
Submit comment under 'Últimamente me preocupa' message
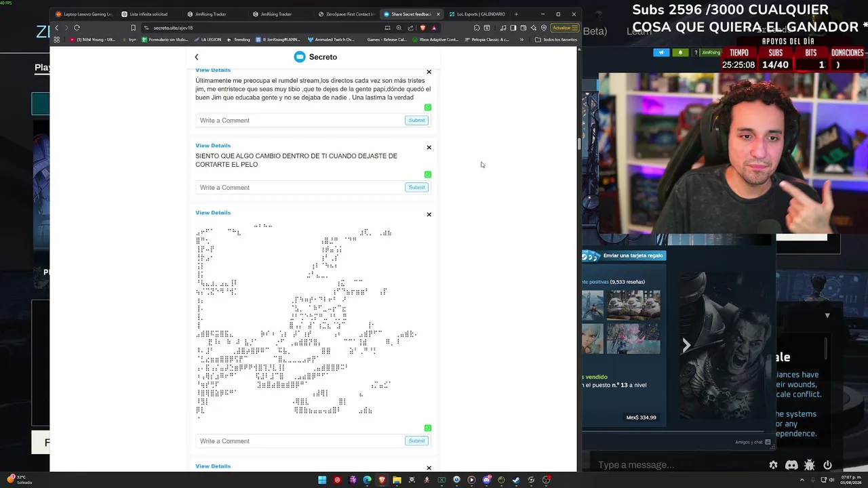tap(416, 121)
